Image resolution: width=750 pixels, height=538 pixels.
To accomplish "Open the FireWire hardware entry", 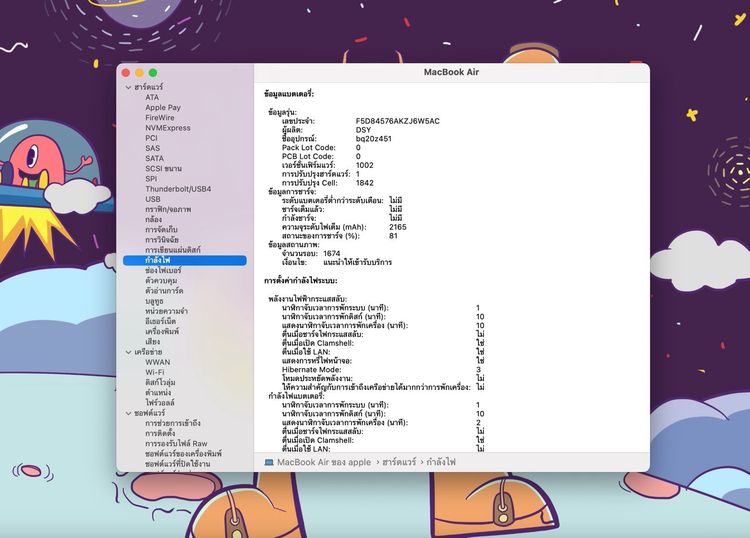I will coord(160,118).
